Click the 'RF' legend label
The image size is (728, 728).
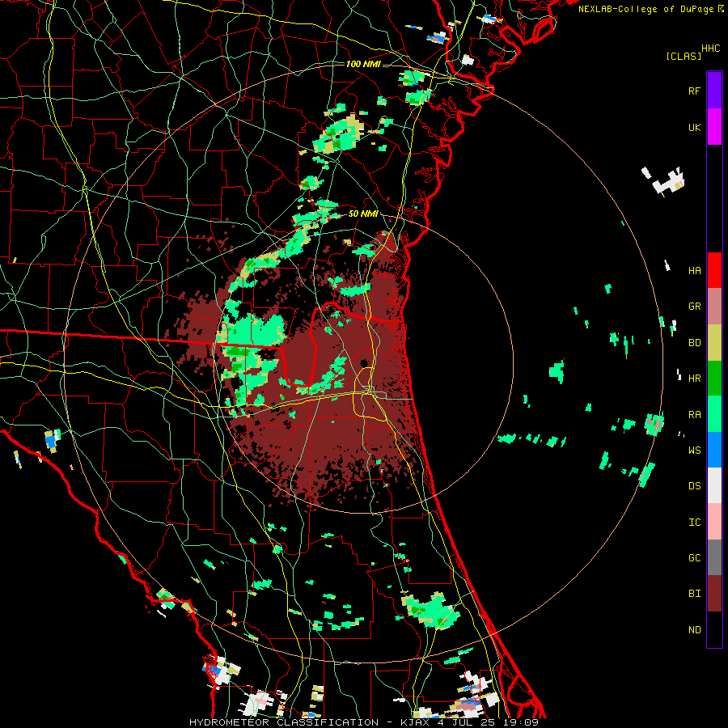click(695, 91)
